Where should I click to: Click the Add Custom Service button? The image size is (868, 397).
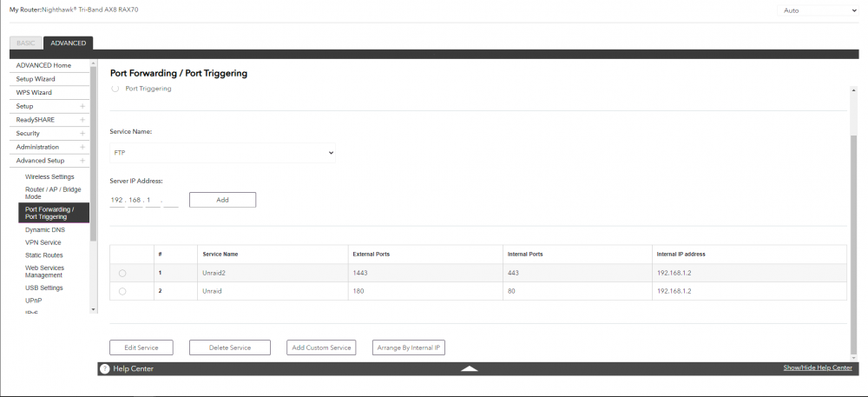pos(321,347)
